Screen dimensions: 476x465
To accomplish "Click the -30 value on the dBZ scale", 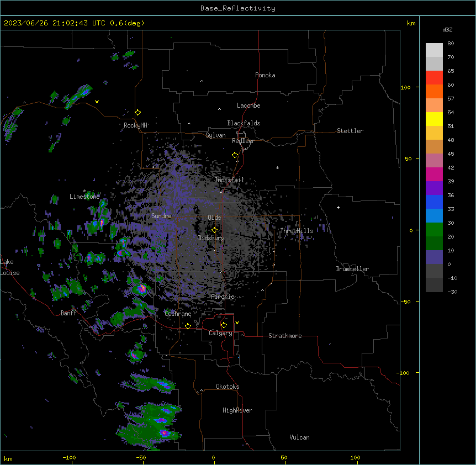I will [x=452, y=292].
